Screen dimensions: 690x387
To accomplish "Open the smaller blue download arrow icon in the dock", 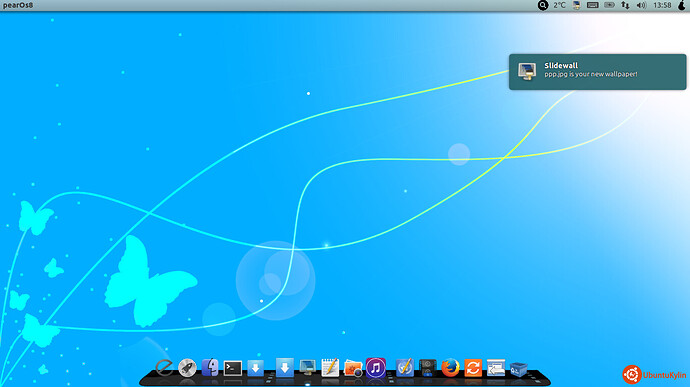I will (x=256, y=368).
